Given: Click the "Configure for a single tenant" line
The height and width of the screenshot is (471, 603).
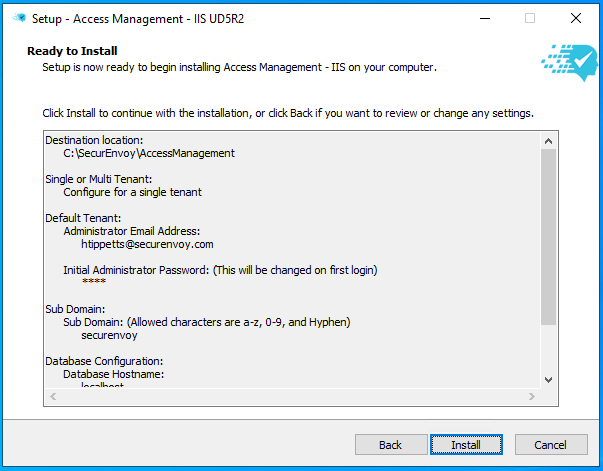Looking at the screenshot, I should (132, 192).
